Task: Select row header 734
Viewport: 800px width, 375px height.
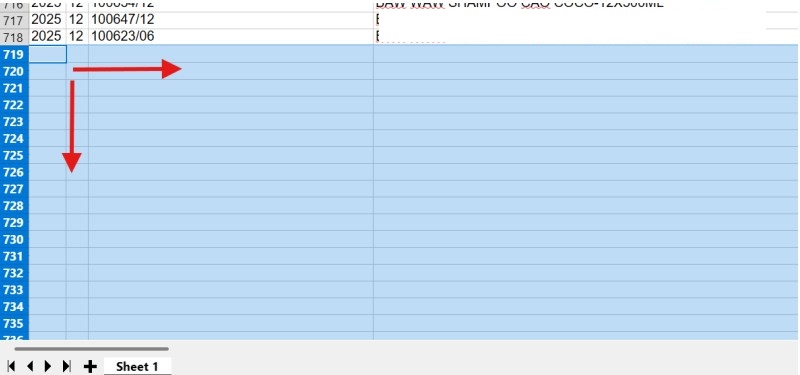Action: 14,307
